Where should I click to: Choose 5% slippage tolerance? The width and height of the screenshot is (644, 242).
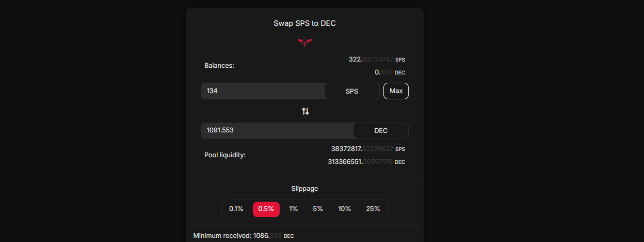pyautogui.click(x=318, y=209)
